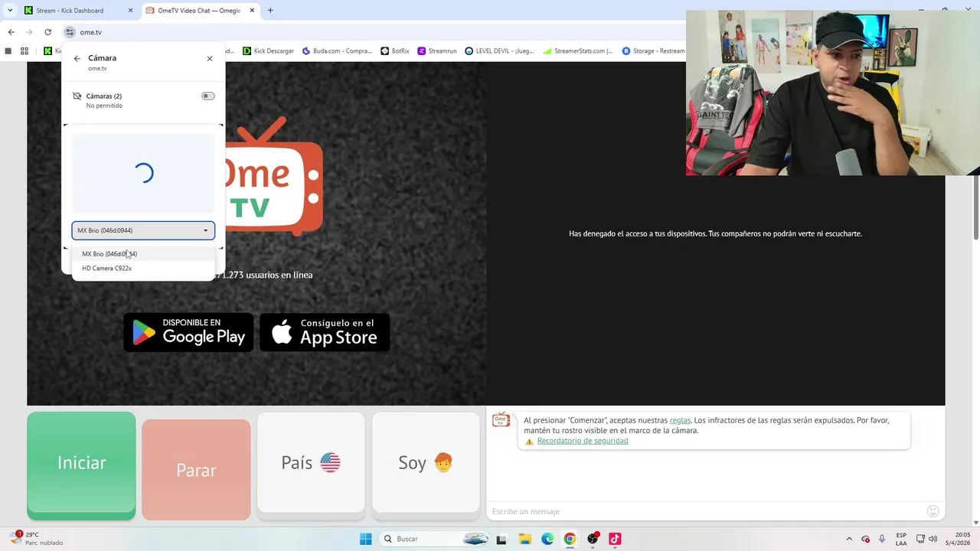Image resolution: width=980 pixels, height=551 pixels.
Task: Open Google Play download badge
Action: pos(188,332)
